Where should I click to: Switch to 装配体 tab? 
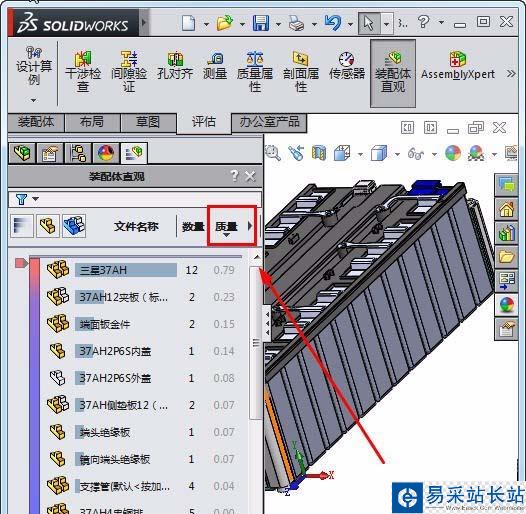[36, 122]
